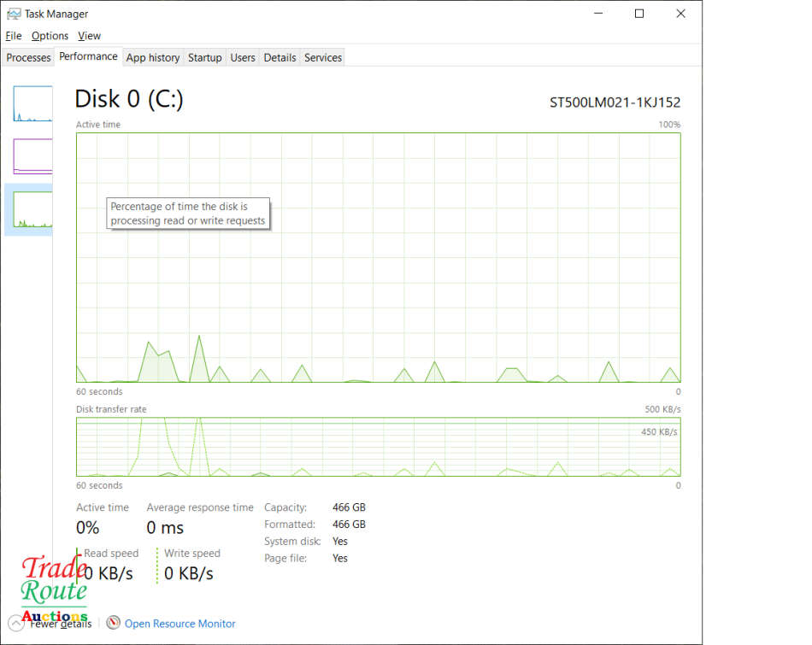
Task: Open the View menu
Action: (x=89, y=36)
